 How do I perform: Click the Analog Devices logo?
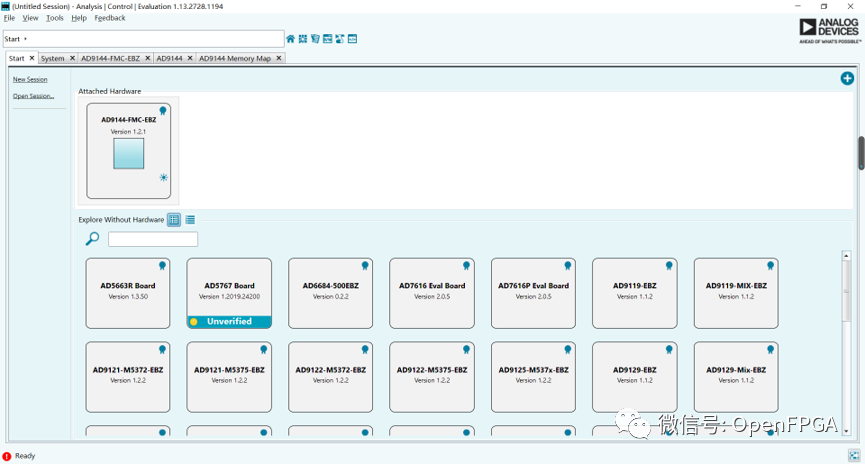click(830, 31)
